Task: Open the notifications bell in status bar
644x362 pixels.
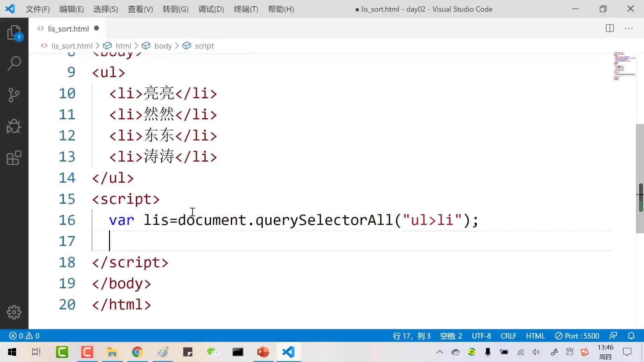Action: pyautogui.click(x=631, y=336)
